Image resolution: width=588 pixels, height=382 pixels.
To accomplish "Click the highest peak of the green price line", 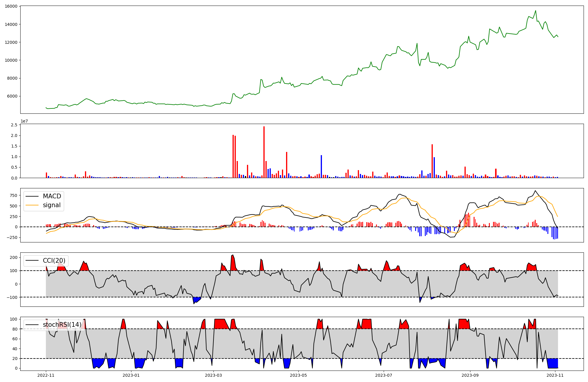I will tap(535, 11).
